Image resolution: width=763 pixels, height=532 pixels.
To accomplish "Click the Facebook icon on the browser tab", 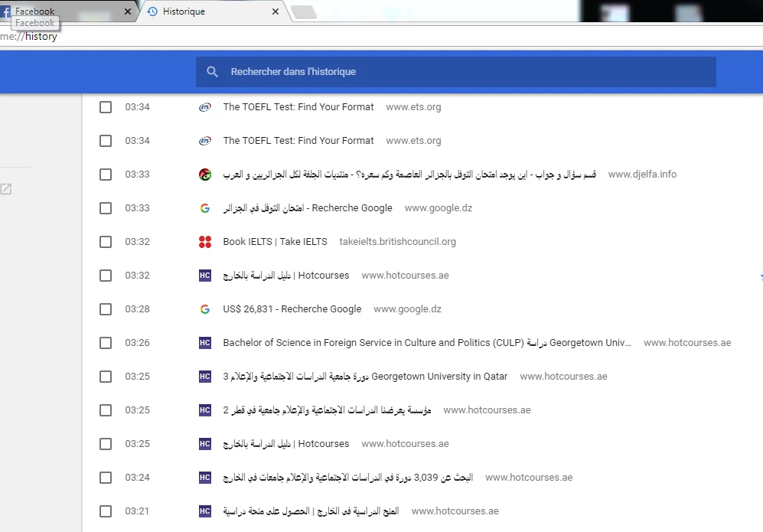I will (6, 11).
